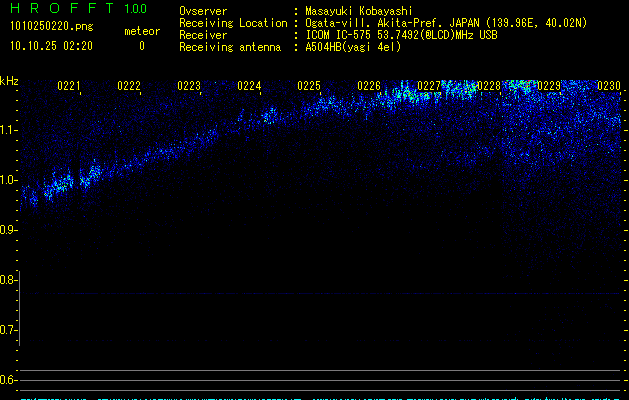
Task: Click the 1.1 frequency axis label
Action: tap(7, 130)
